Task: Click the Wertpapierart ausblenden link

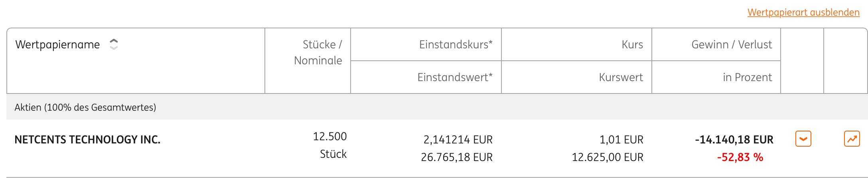Action: point(803,12)
